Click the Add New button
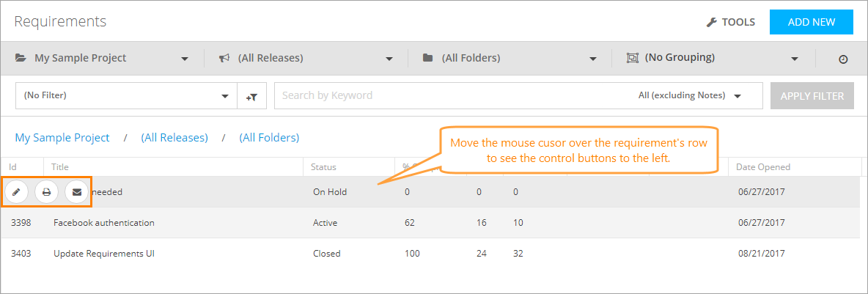 click(811, 22)
